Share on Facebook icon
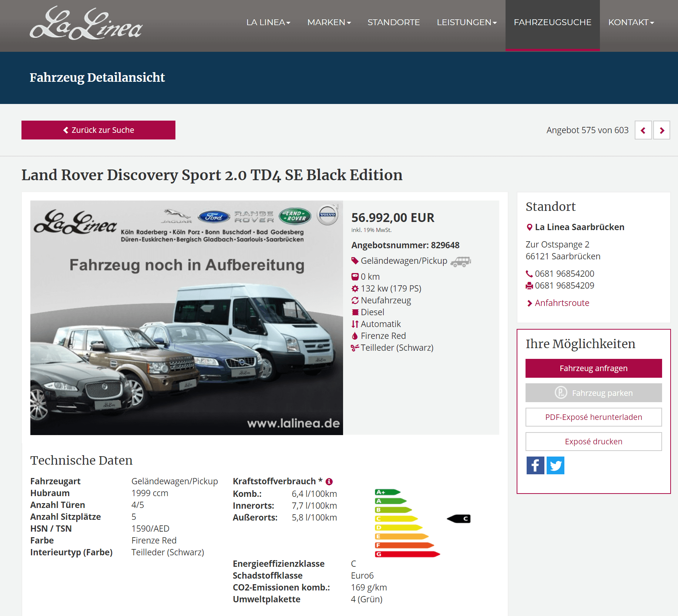Image resolution: width=678 pixels, height=616 pixels. coord(535,465)
